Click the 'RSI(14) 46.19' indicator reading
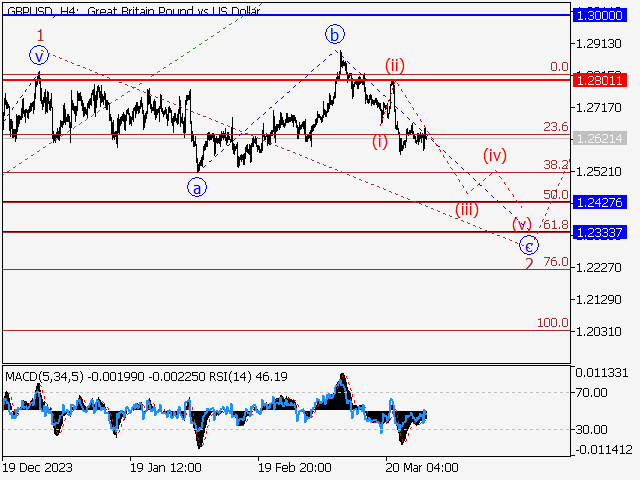This screenshot has width=640, height=480. pos(248,376)
